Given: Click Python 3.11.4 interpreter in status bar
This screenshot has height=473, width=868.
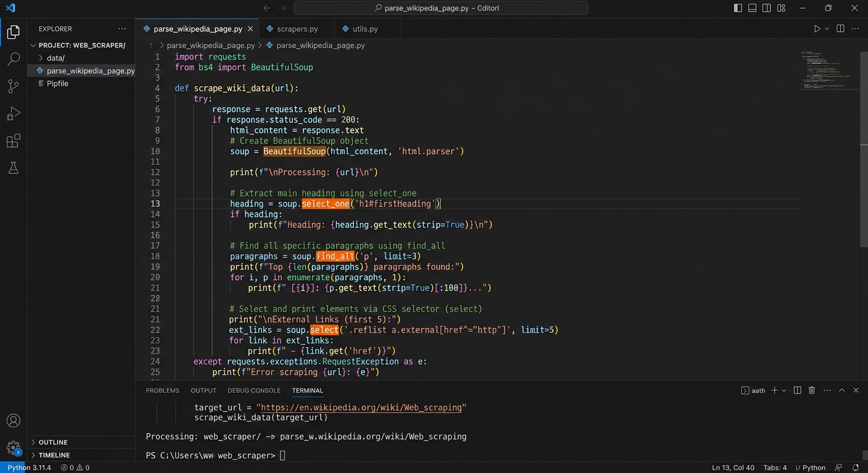Looking at the screenshot, I should 29,467.
